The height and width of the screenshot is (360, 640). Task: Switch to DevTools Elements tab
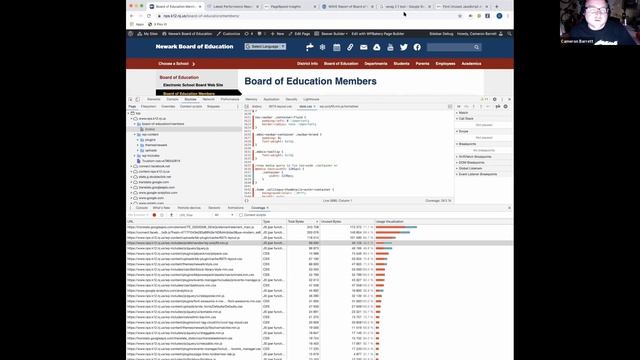click(x=153, y=99)
